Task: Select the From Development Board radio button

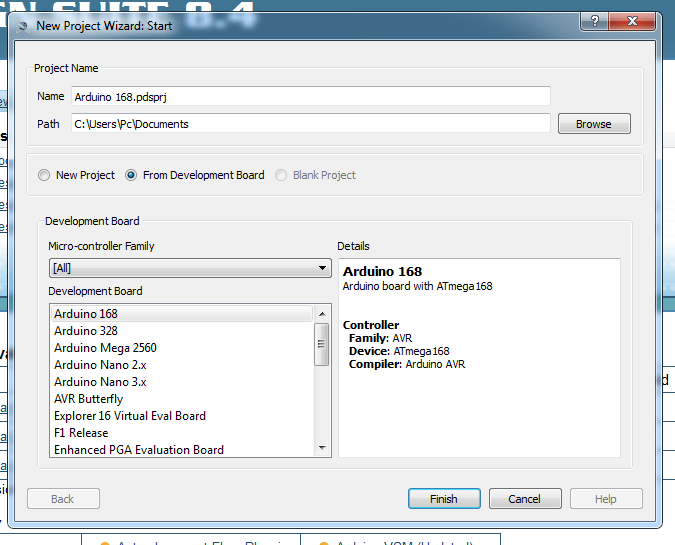Action: pyautogui.click(x=131, y=175)
